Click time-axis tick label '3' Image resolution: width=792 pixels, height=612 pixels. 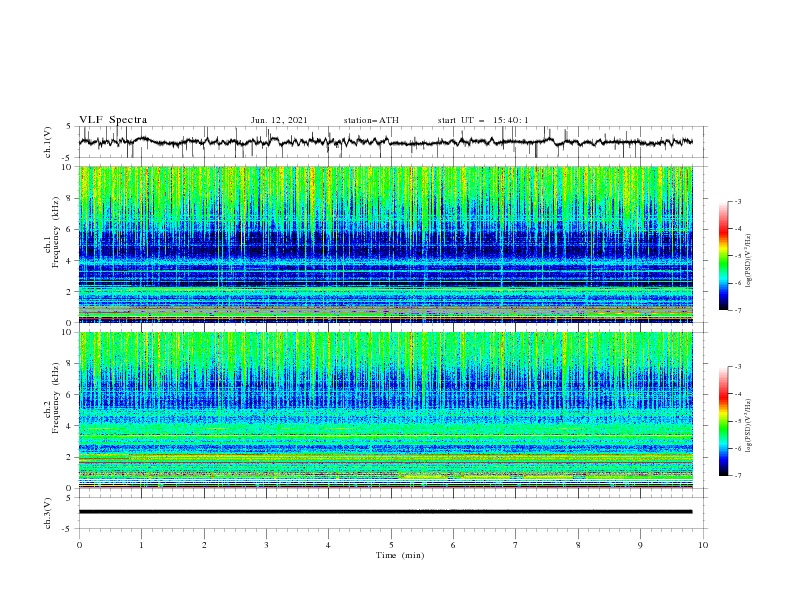point(266,545)
